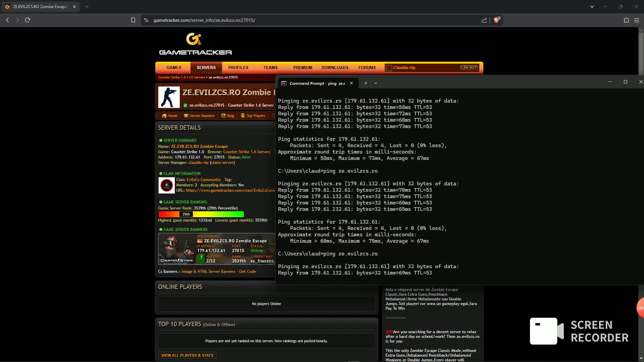Click the LOG OUT button
Image resolution: width=644 pixels, height=362 pixels.
469,68
